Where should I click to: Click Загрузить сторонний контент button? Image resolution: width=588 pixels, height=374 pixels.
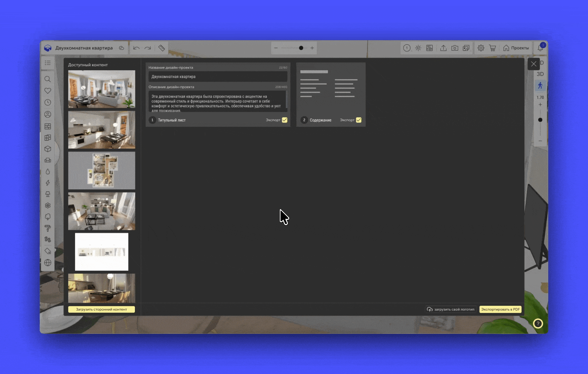(101, 309)
